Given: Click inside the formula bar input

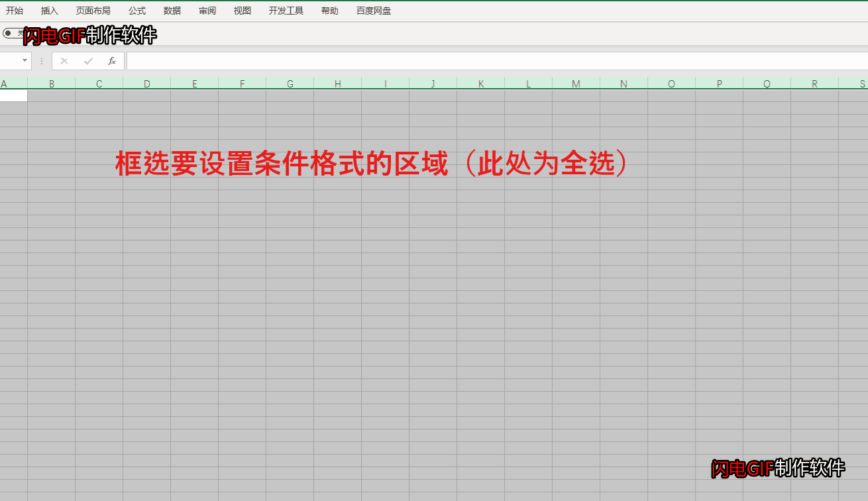Looking at the screenshot, I should [497, 61].
